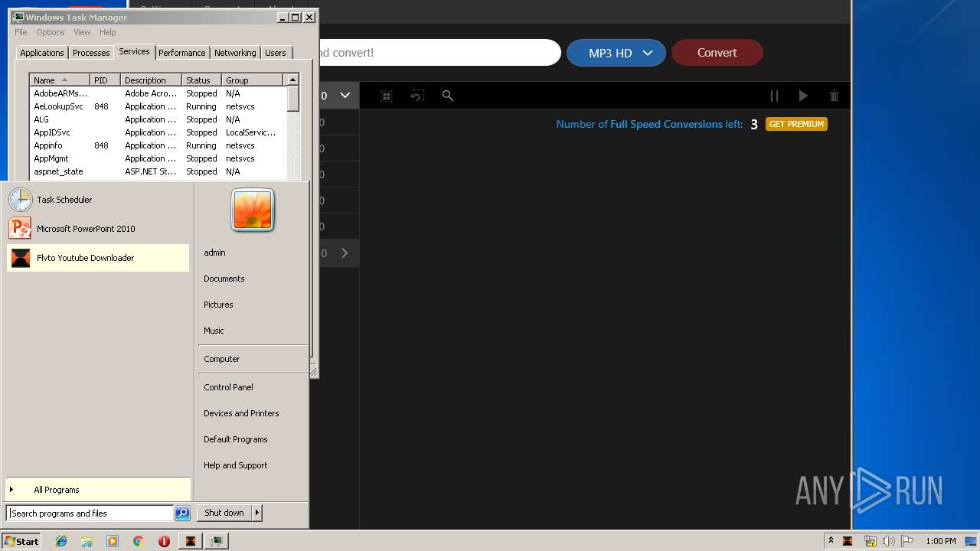This screenshot has height=551, width=980.
Task: Open network status tray icon
Action: pos(870,541)
